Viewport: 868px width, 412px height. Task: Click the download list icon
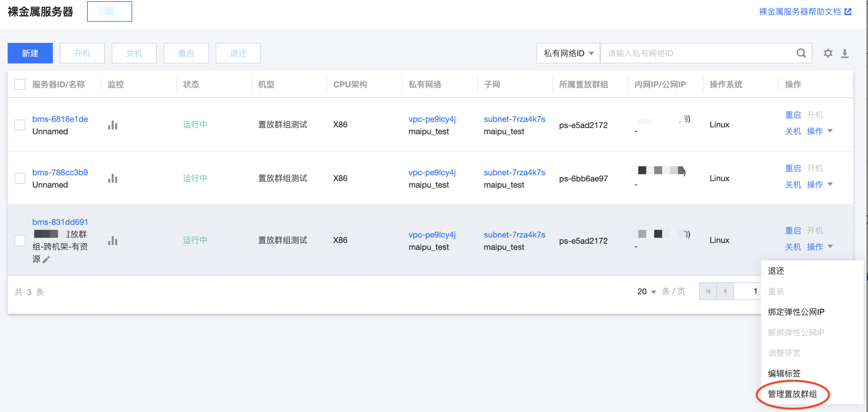[845, 53]
